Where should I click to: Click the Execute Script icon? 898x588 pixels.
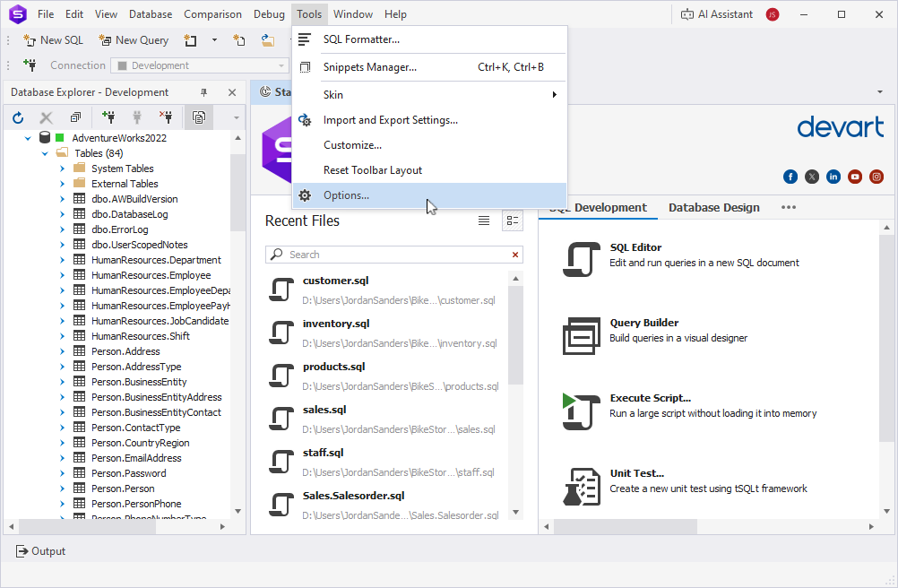tap(581, 410)
